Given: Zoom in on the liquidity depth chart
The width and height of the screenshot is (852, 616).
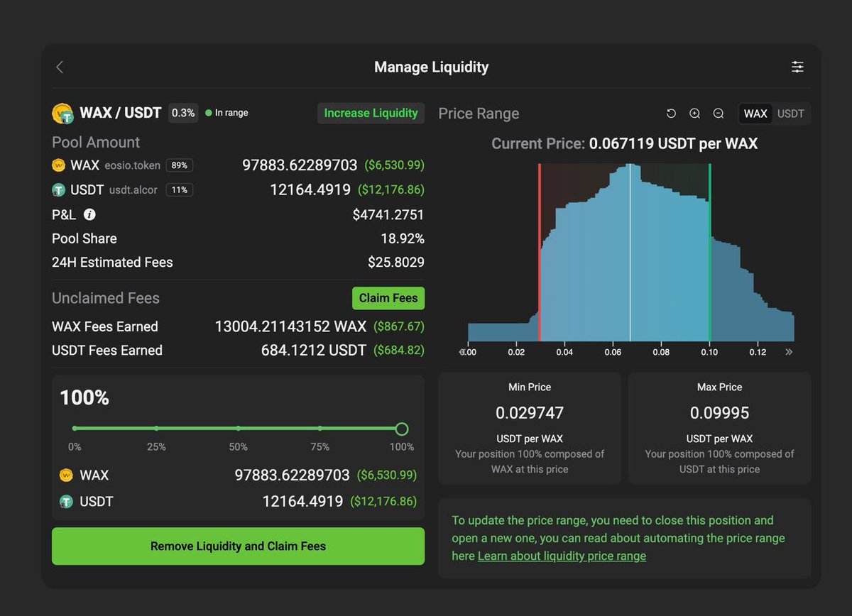Looking at the screenshot, I should 694,113.
